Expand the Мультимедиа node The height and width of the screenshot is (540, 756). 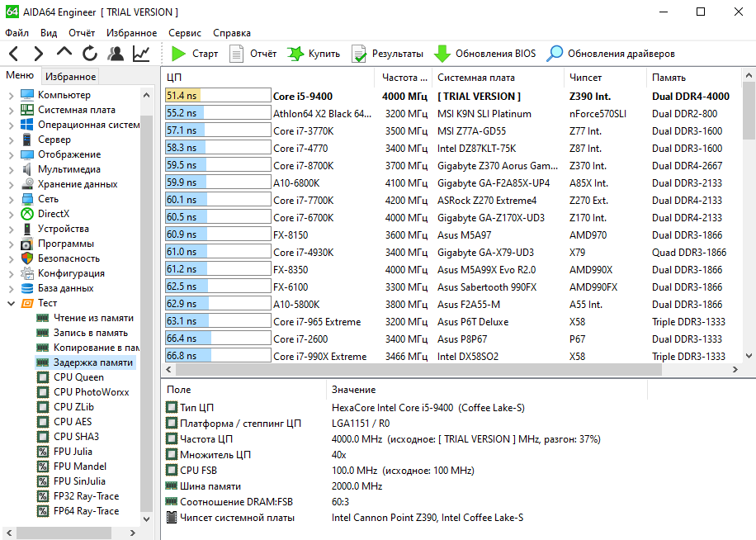point(11,170)
